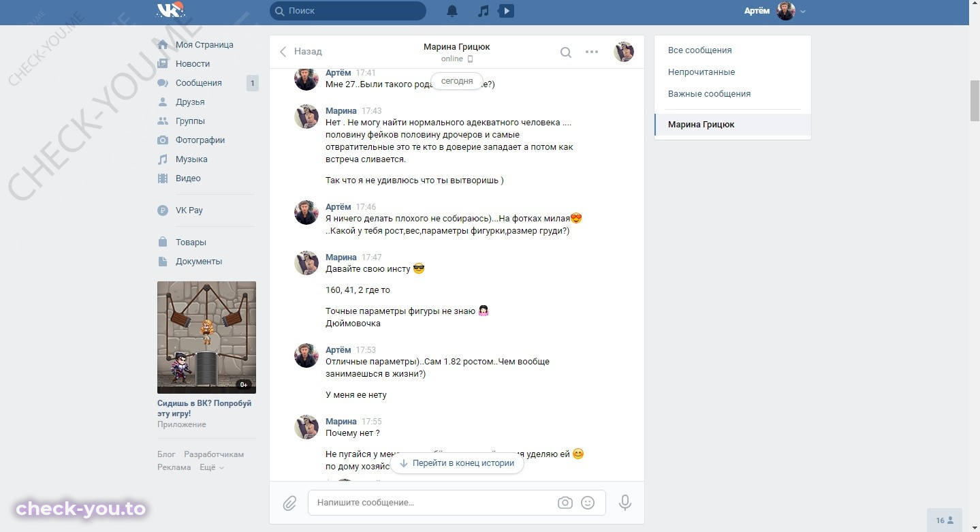Screen dimensions: 980x532
Task: Go to Новости in the sidebar
Action: coord(193,64)
